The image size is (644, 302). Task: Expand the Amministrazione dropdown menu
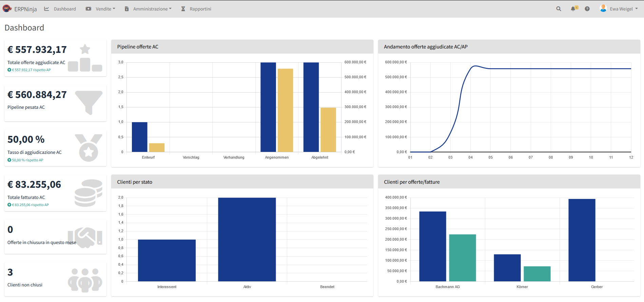click(x=152, y=9)
